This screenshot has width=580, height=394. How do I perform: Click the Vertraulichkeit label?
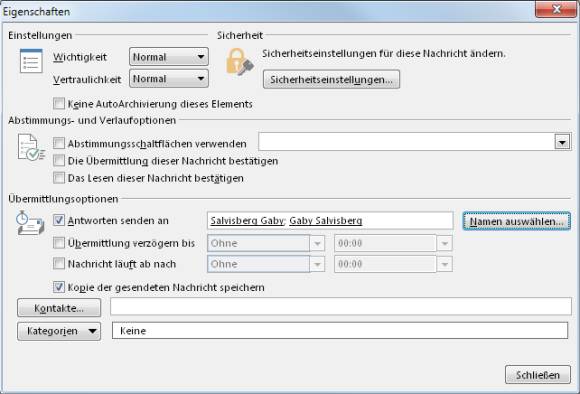point(87,80)
